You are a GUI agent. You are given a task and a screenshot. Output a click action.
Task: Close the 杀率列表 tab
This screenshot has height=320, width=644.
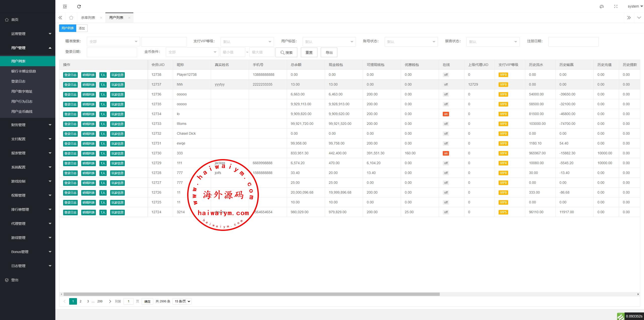101,18
